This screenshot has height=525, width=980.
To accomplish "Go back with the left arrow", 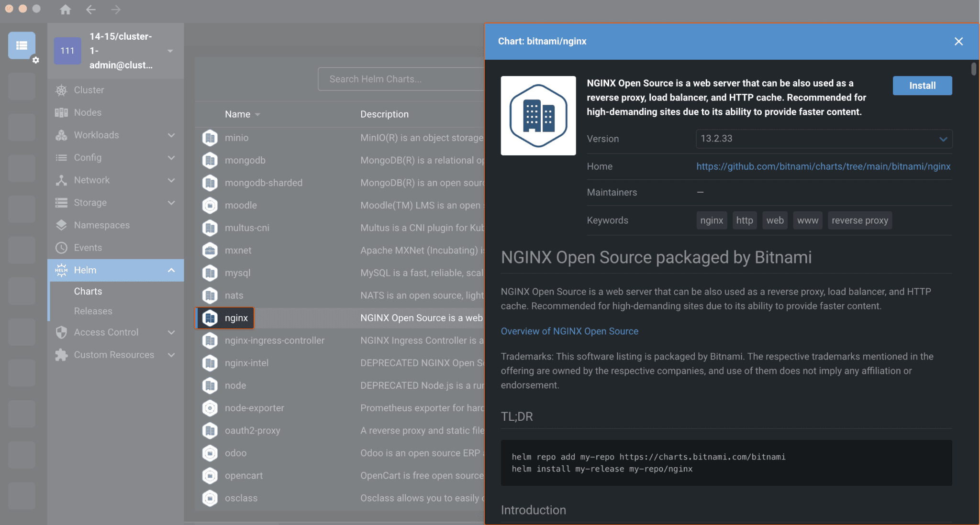I will tap(90, 9).
